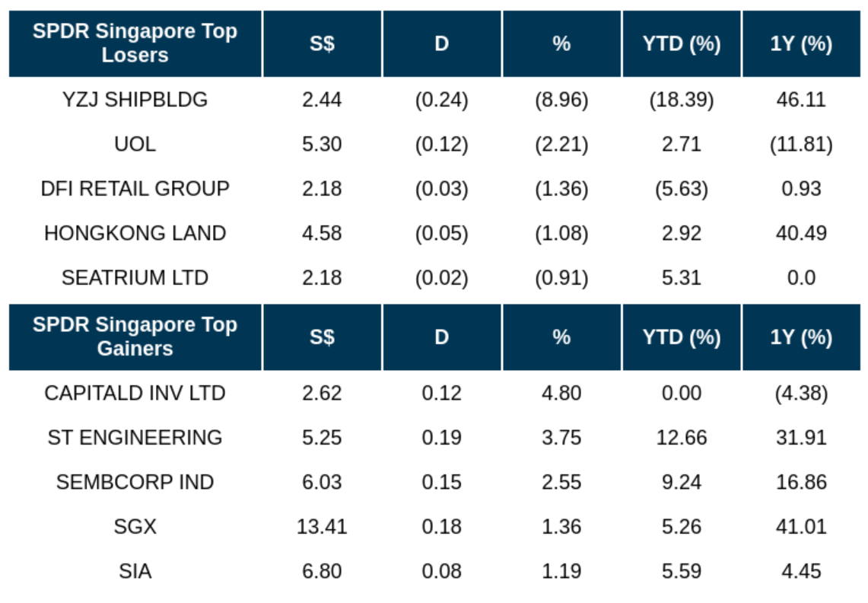Click CAPITALD INV LTD in gainers table
868x603 pixels.
pos(135,393)
